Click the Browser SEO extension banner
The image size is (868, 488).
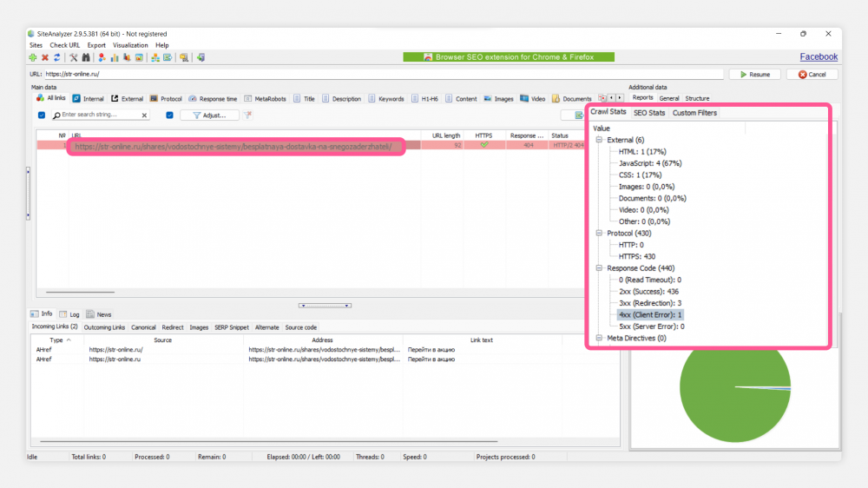click(x=509, y=57)
